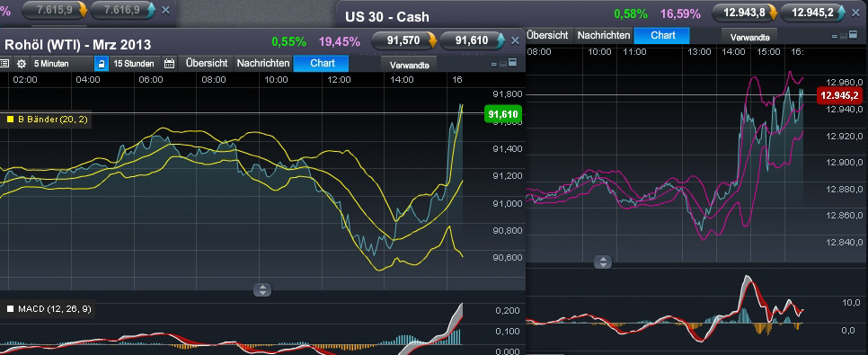The height and width of the screenshot is (355, 868).
Task: Click sell price 91,570 for Rohöl
Action: (x=404, y=40)
